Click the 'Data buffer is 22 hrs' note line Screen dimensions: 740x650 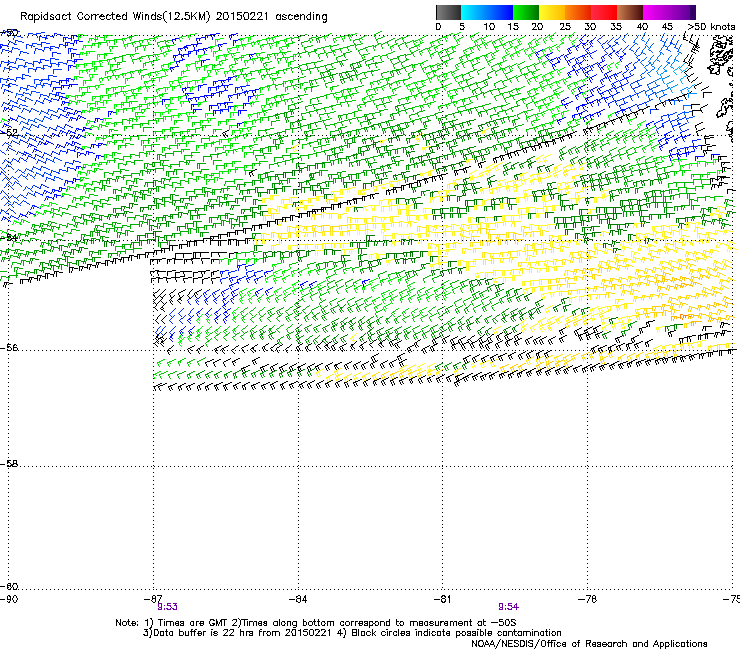[x=352, y=633]
